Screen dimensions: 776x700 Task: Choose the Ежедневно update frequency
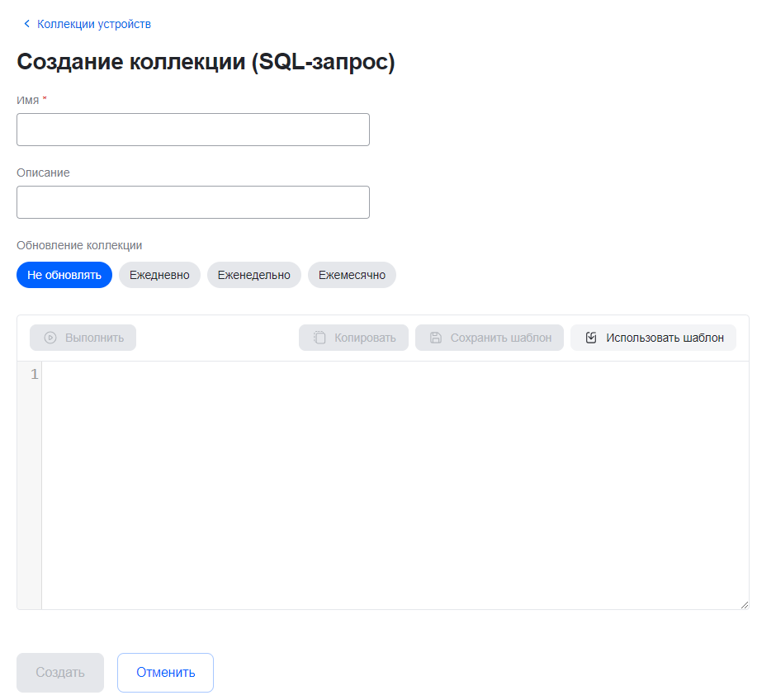pos(159,275)
